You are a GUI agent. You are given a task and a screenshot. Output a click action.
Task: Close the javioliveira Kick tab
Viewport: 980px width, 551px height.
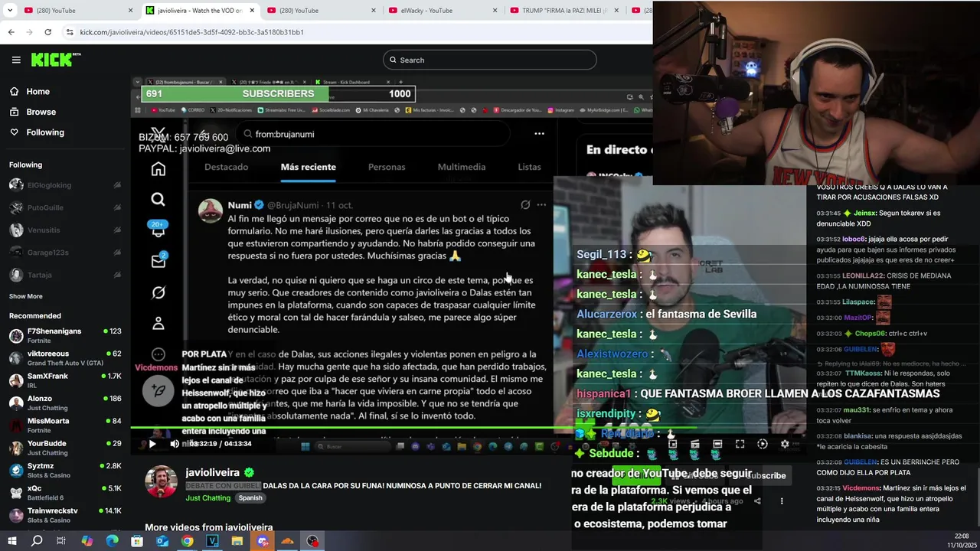pyautogui.click(x=252, y=11)
